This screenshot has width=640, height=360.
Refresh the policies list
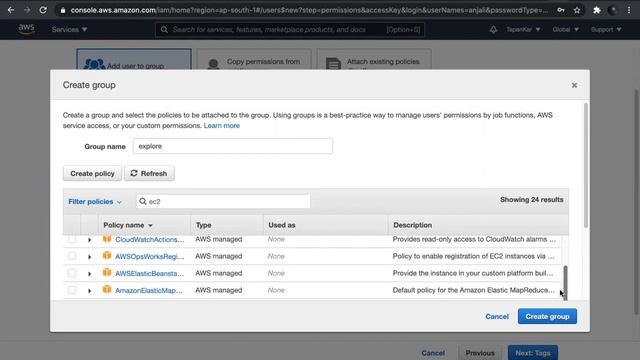pos(149,173)
